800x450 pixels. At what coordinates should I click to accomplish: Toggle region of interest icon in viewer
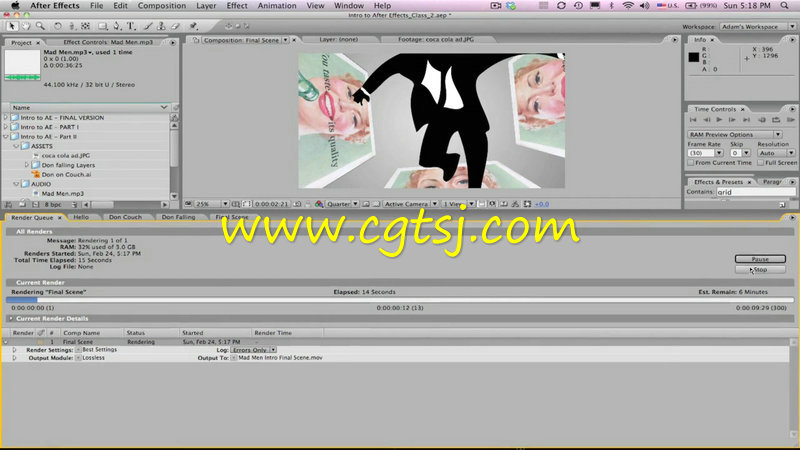(365, 204)
